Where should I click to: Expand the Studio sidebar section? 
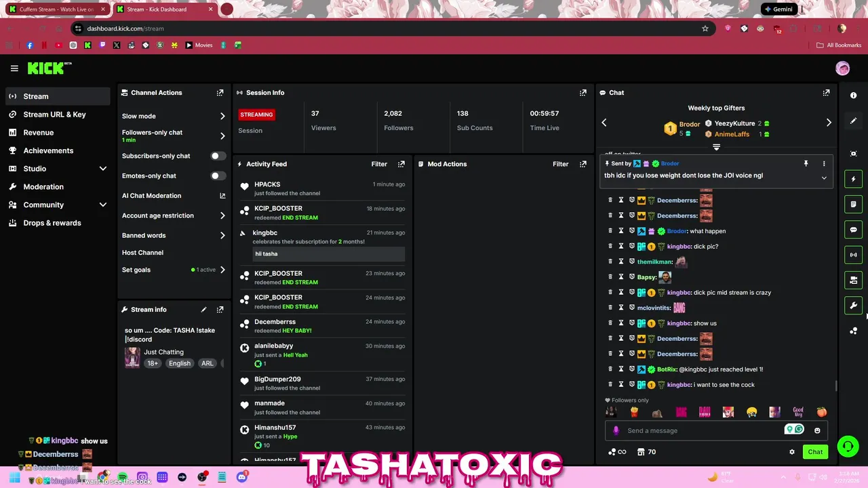[x=103, y=169]
